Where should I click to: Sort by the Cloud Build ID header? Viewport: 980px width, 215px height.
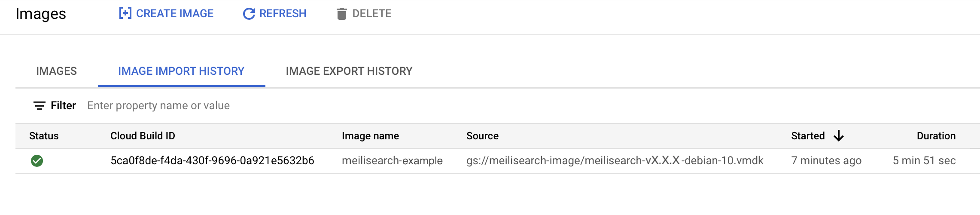[x=143, y=136]
